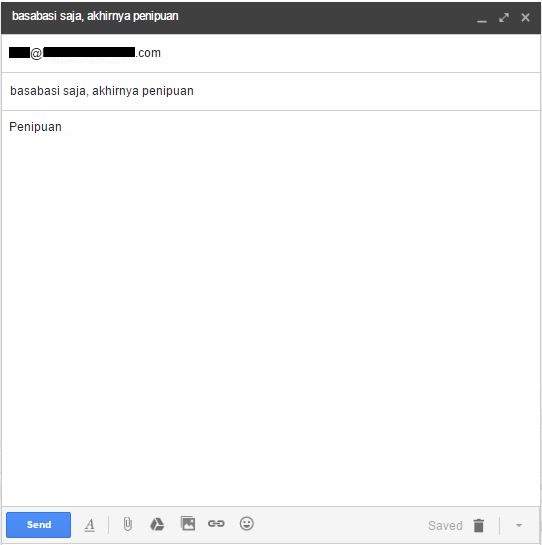This screenshot has width=542, height=545.
Task: Insert a photo into the message
Action: (188, 523)
